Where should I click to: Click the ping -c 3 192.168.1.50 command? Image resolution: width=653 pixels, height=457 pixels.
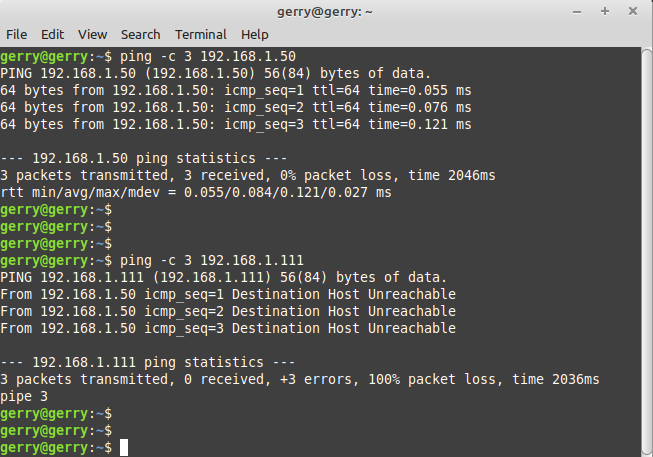coord(207,56)
